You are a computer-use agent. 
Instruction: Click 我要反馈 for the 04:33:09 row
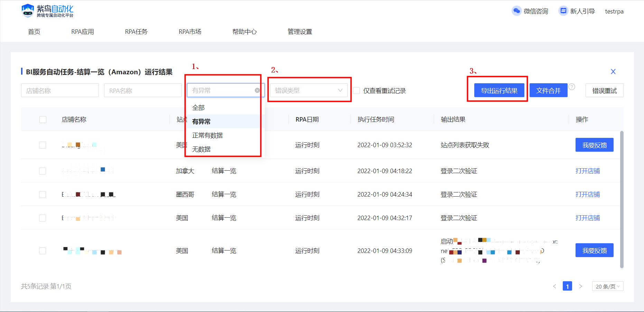[x=594, y=250]
